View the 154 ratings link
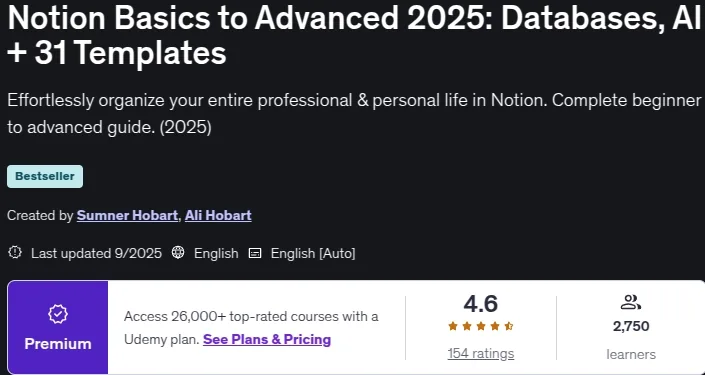Image resolution: width=705 pixels, height=375 pixels. 481,354
